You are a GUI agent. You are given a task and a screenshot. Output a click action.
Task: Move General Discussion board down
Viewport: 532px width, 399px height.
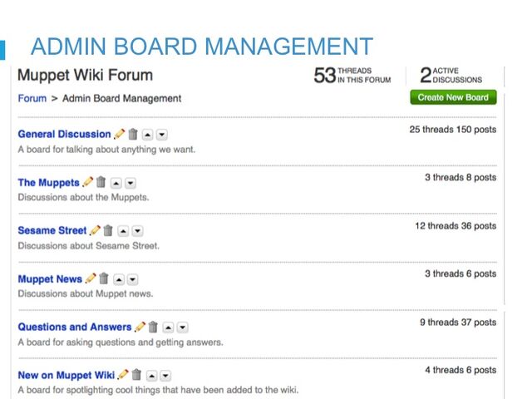(x=162, y=135)
